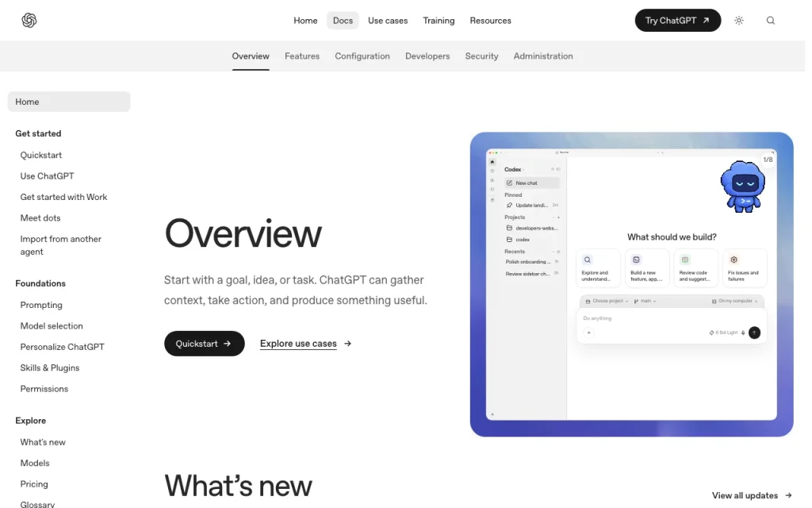This screenshot has height=508, width=812.
Task: Open Pricing sidebar link
Action: click(x=34, y=484)
